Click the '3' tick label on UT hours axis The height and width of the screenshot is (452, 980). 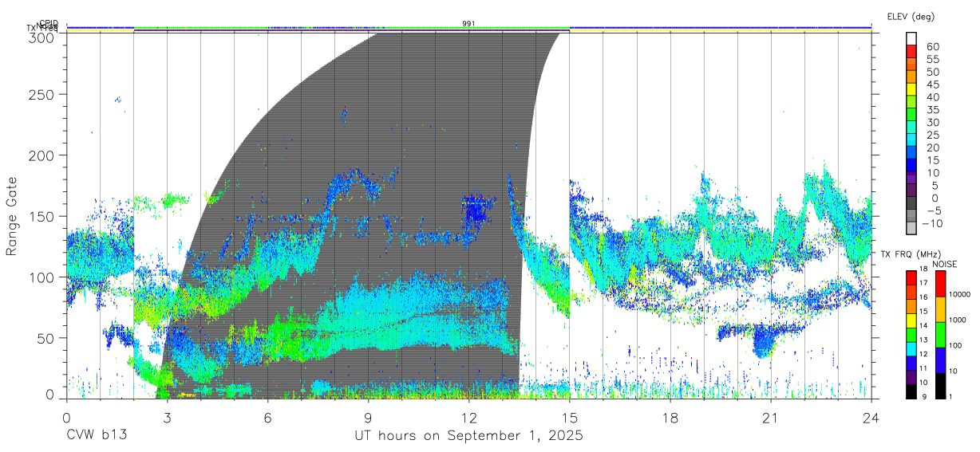(x=167, y=418)
